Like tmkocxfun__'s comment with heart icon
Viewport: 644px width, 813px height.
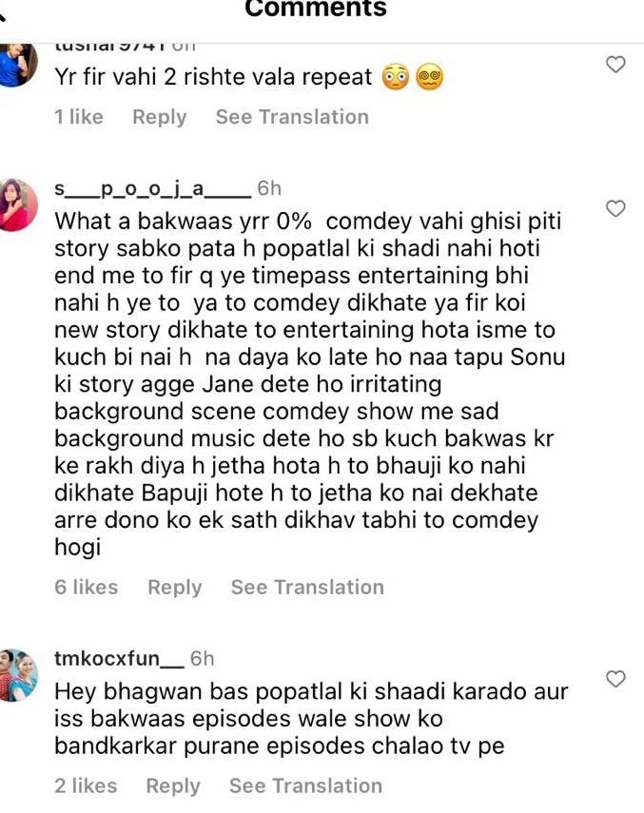click(x=615, y=679)
